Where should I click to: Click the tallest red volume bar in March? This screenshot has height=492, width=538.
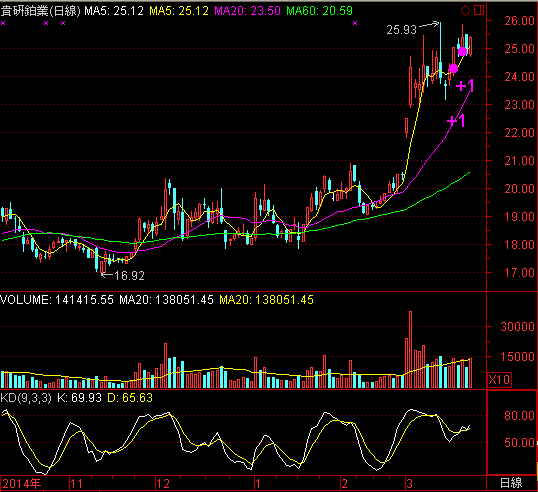pos(410,350)
